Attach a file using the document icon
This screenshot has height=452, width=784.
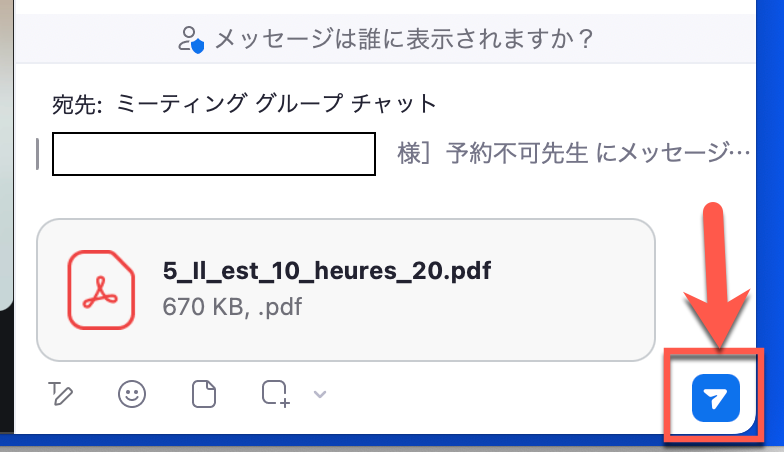pos(204,394)
